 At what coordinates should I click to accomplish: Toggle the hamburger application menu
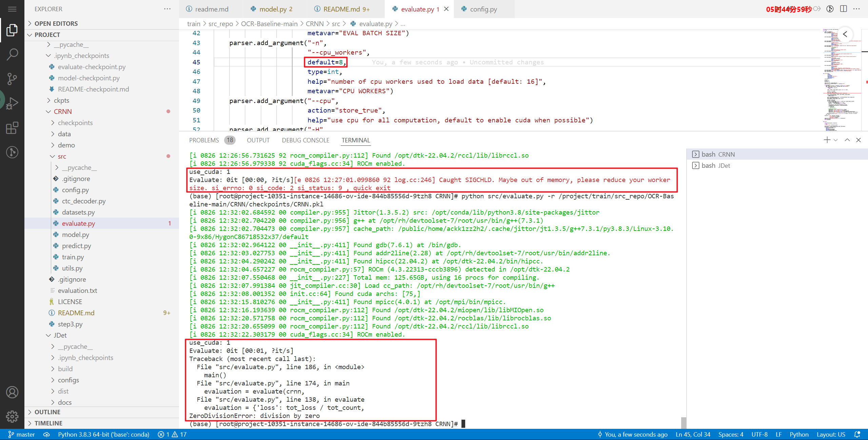click(x=12, y=9)
